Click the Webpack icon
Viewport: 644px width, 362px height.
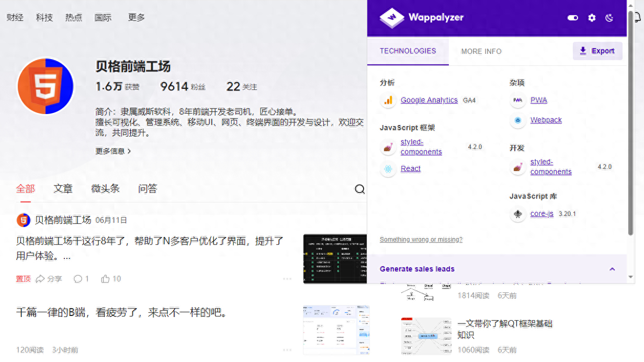point(517,120)
